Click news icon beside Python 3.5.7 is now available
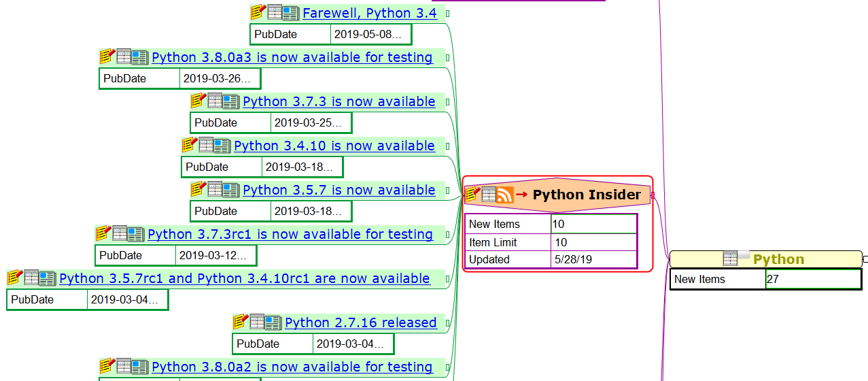The height and width of the screenshot is (381, 868). coord(231,189)
